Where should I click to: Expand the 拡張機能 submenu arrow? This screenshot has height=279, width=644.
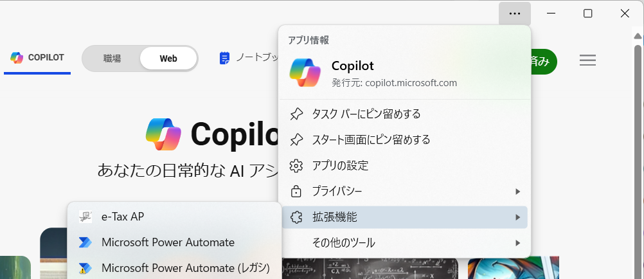click(x=517, y=217)
